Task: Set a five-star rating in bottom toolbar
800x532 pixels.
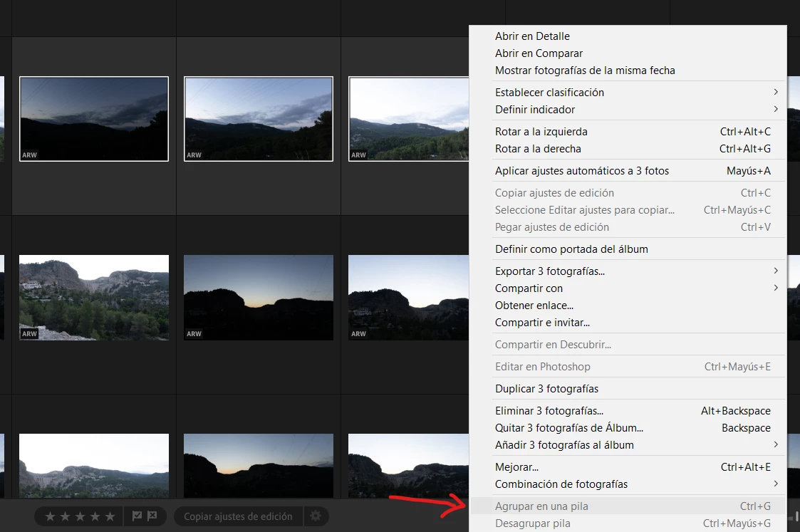Action: pos(110,517)
